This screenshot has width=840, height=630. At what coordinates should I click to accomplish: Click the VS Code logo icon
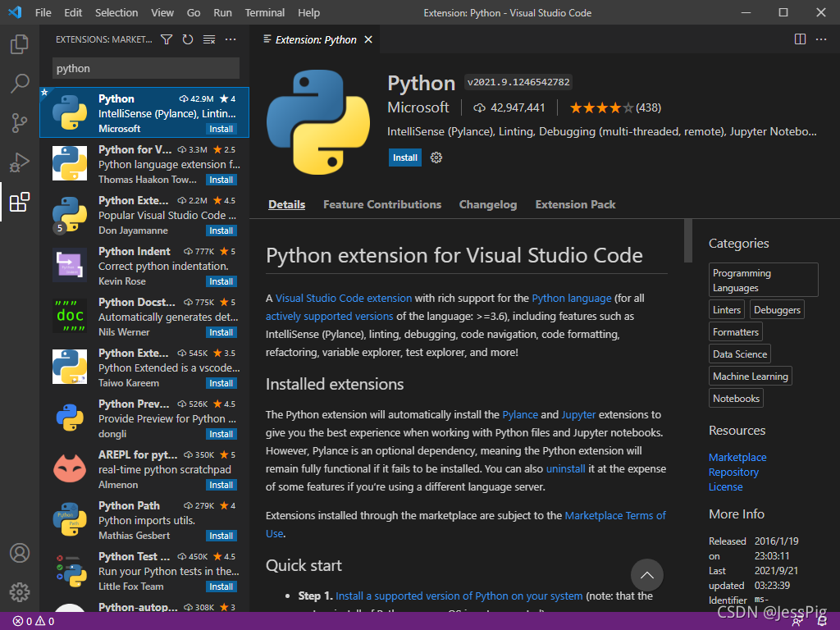(15, 12)
